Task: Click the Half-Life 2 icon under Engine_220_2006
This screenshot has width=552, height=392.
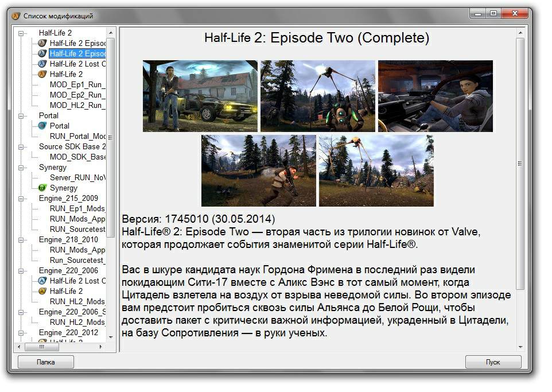Action: tap(42, 291)
